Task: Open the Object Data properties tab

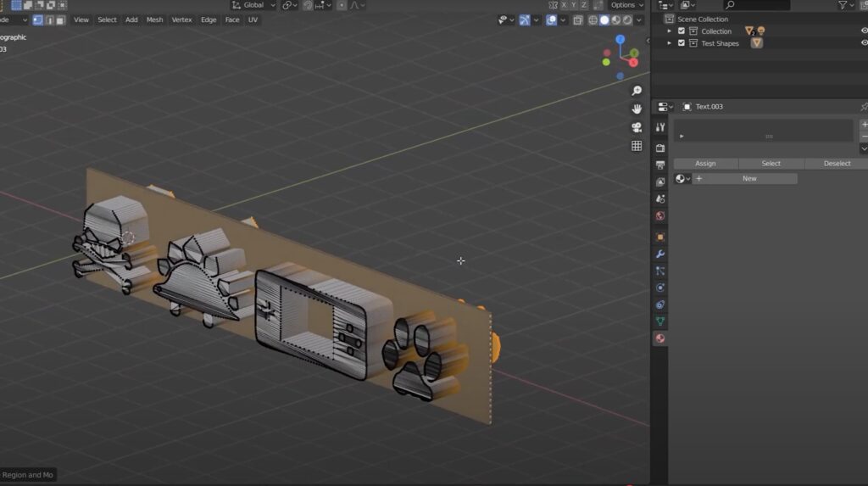Action: [659, 321]
